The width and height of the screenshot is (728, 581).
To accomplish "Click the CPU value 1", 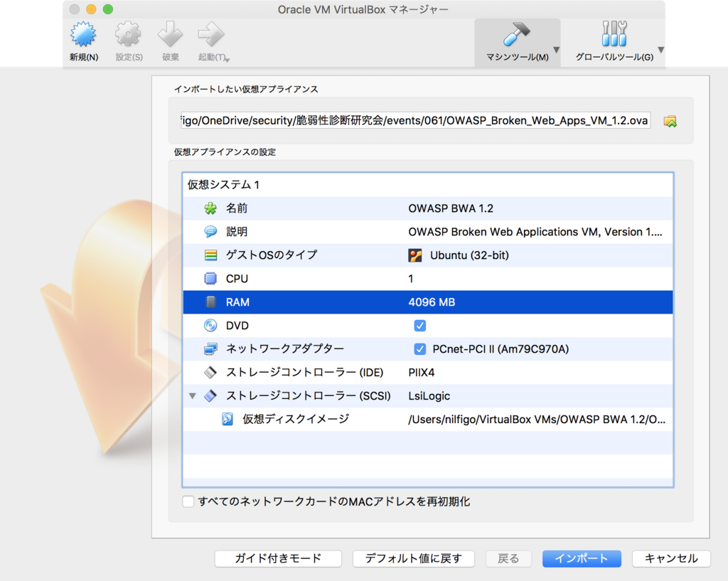I will click(410, 279).
